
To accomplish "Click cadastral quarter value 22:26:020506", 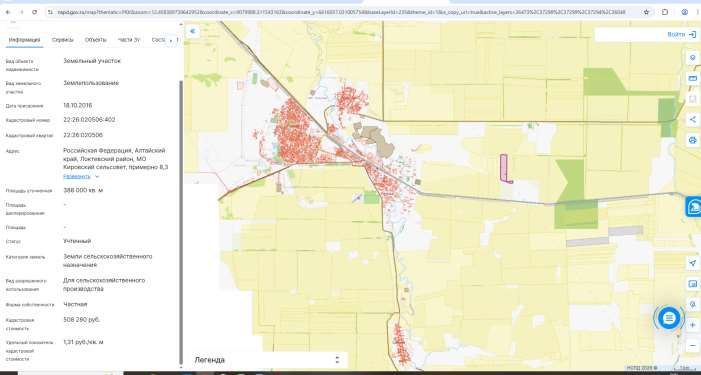I will point(83,135).
